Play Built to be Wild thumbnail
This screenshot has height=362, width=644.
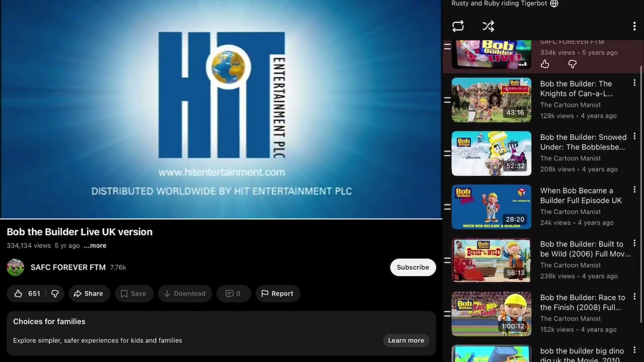pyautogui.click(x=492, y=260)
